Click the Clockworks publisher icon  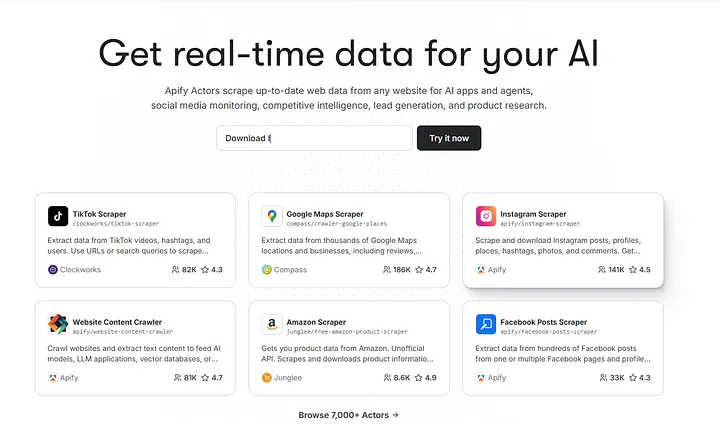pos(53,270)
